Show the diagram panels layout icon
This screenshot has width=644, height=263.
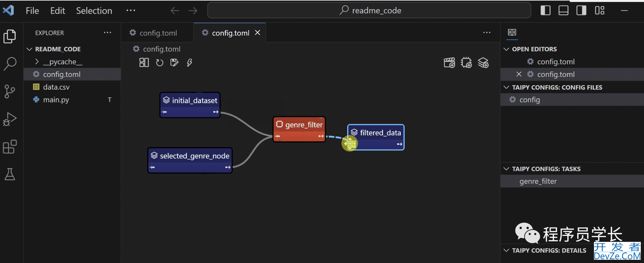click(144, 62)
